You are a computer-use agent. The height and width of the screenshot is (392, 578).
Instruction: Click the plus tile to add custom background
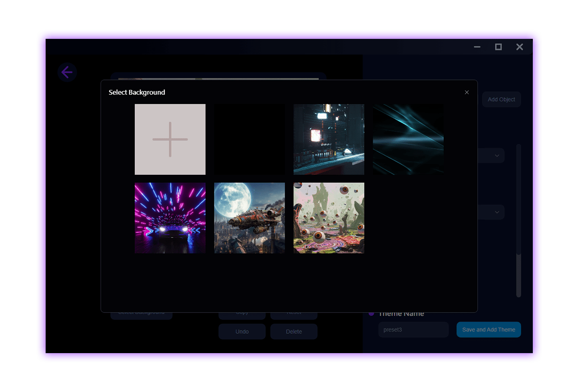[x=170, y=139]
